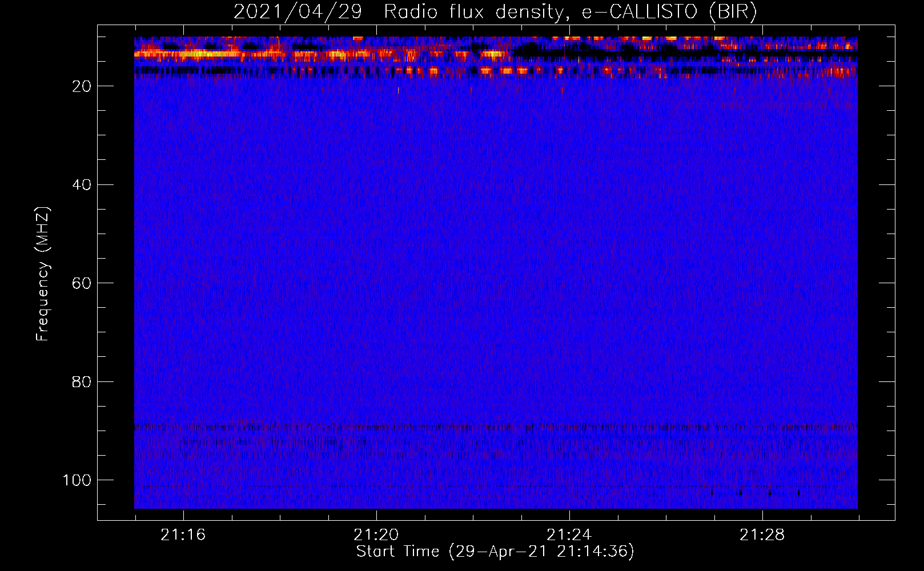Click the '21:24' time tick label
The image size is (924, 571).
point(569,535)
